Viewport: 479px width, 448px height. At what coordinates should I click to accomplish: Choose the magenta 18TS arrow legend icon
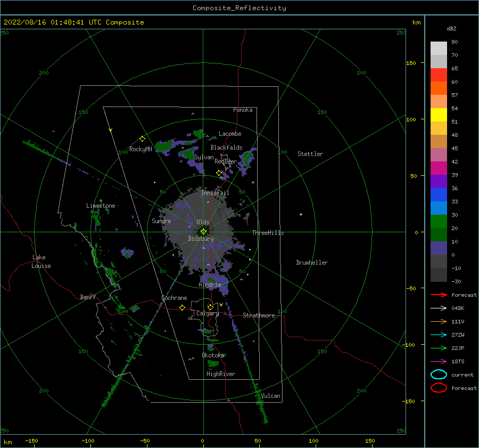coord(439,362)
